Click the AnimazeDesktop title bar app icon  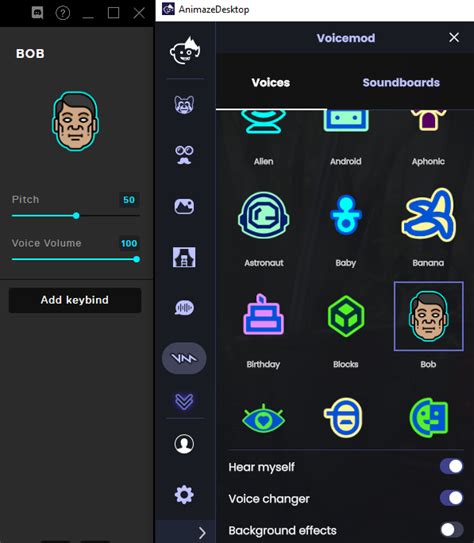coord(169,9)
